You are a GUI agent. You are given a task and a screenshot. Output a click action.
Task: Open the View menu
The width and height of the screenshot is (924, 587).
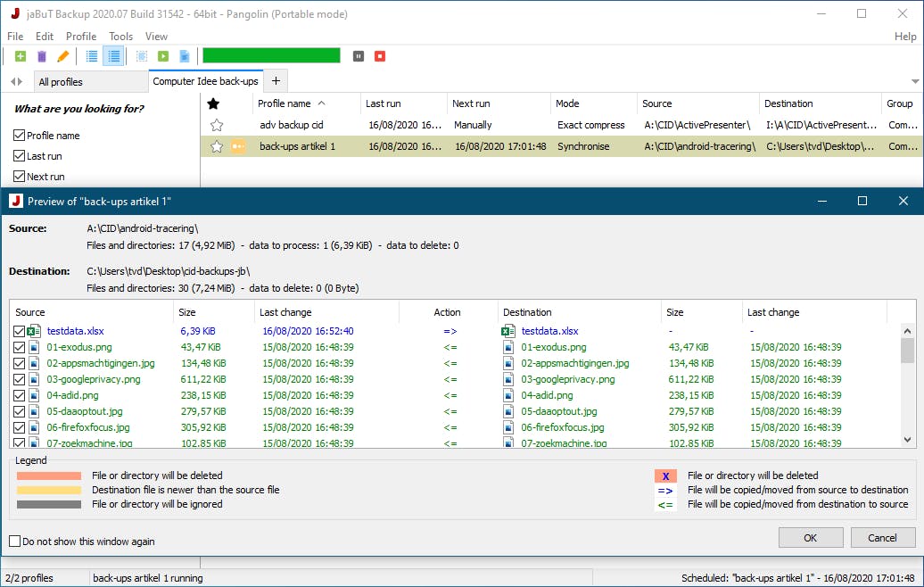(156, 37)
